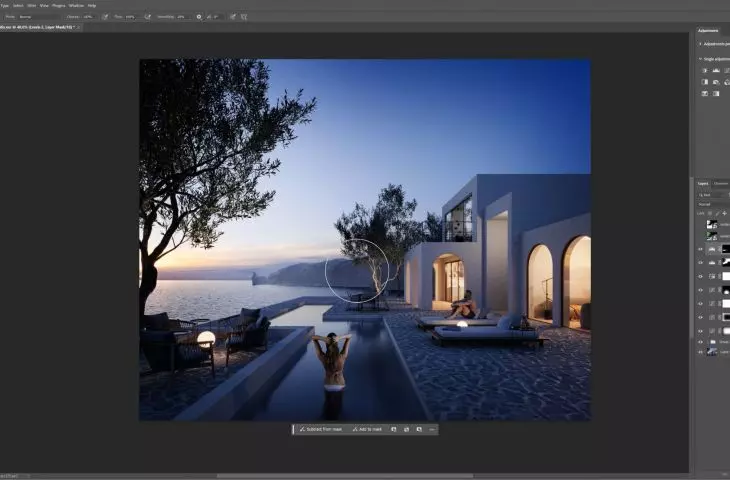Click last square icon before more options
Viewport: 730px width, 480px height.
(x=419, y=429)
